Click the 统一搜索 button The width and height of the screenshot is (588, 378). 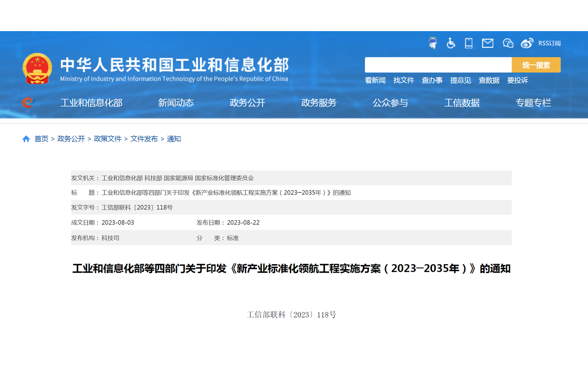(536, 65)
